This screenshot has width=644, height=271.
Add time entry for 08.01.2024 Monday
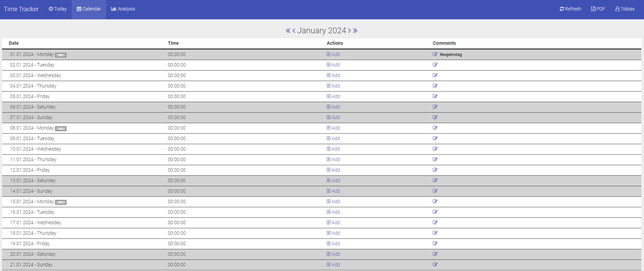click(333, 128)
